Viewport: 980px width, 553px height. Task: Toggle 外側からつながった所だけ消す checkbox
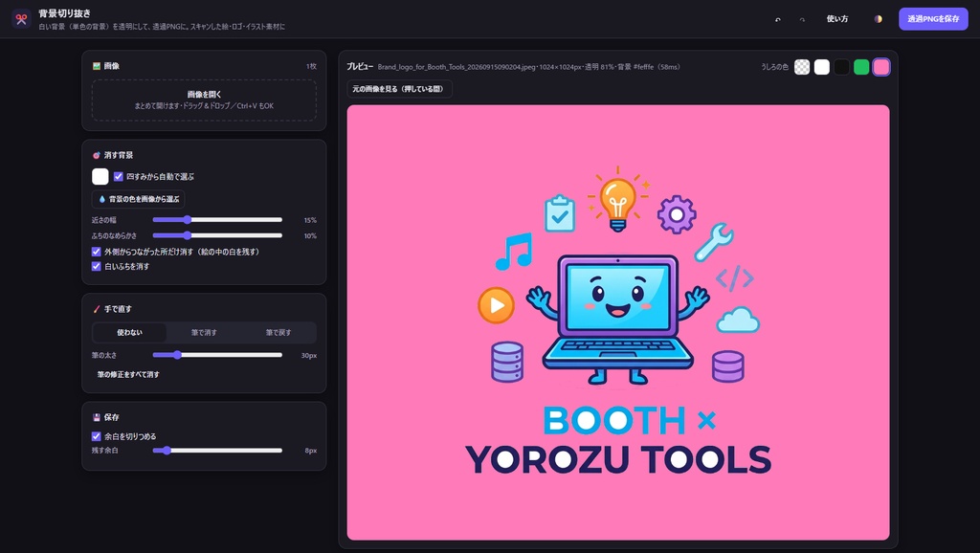97,252
